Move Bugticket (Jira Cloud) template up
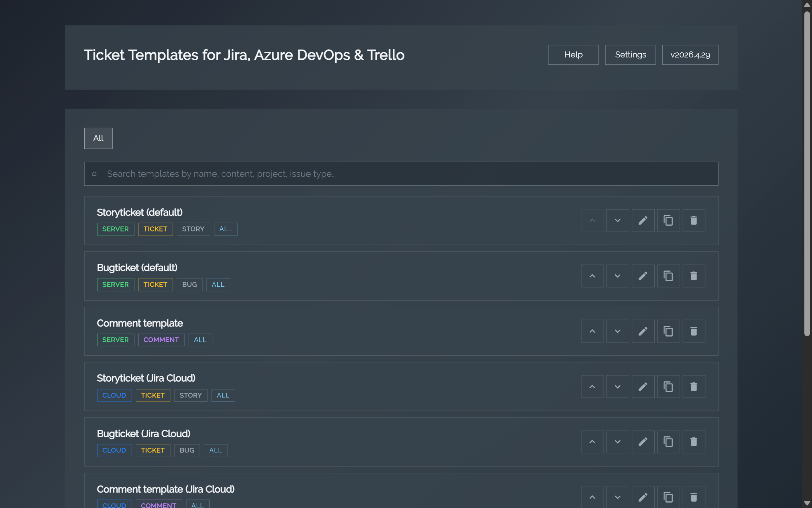Screen dimensions: 812x508 coord(592,442)
